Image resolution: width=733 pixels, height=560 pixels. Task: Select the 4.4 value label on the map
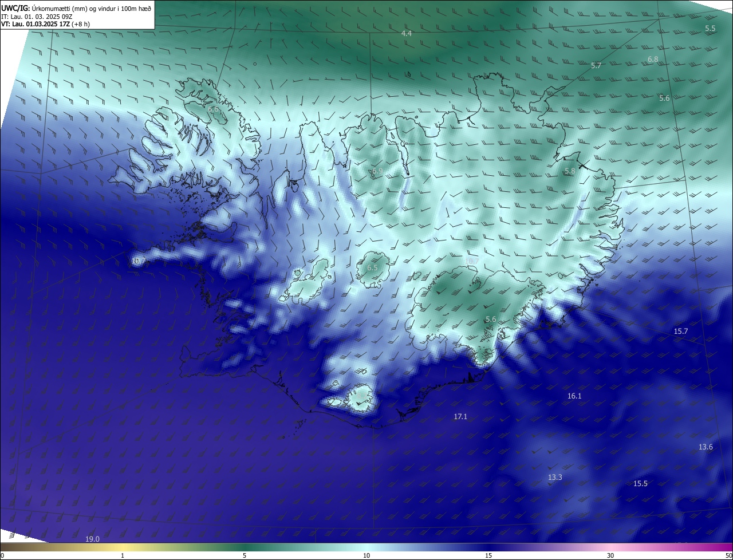(407, 34)
